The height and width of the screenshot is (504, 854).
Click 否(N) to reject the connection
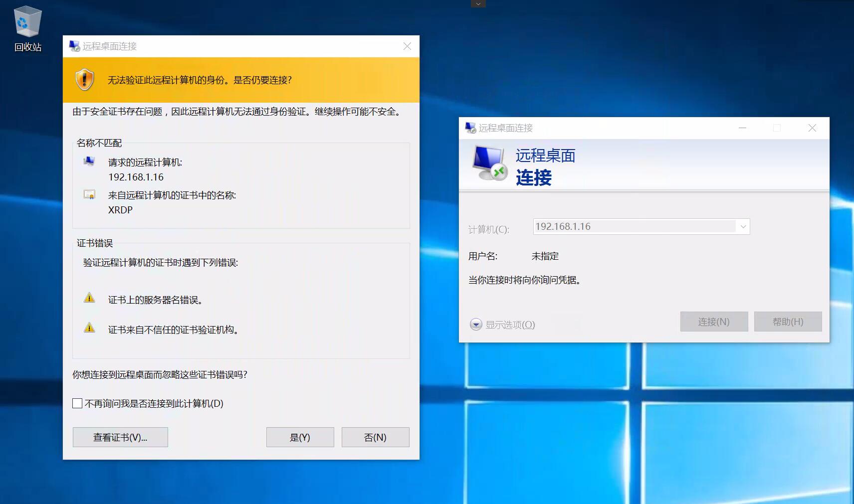[x=375, y=437]
